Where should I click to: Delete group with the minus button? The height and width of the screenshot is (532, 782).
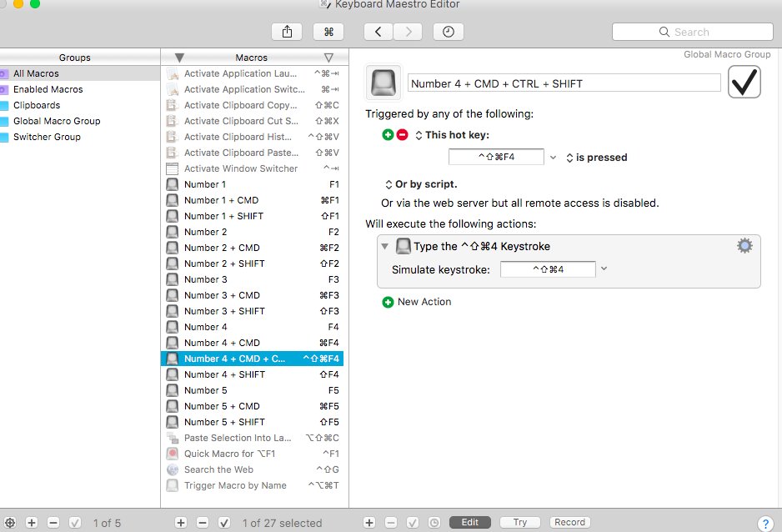pos(53,523)
